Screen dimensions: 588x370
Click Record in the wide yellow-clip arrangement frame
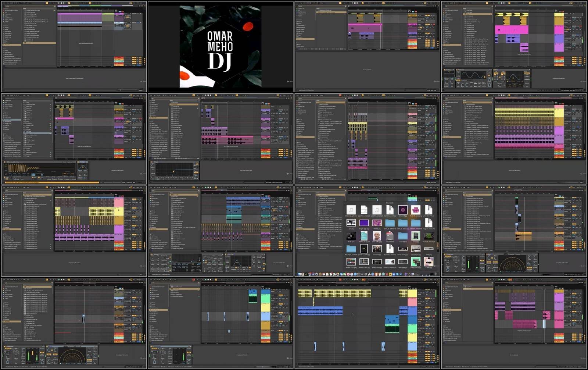click(357, 280)
